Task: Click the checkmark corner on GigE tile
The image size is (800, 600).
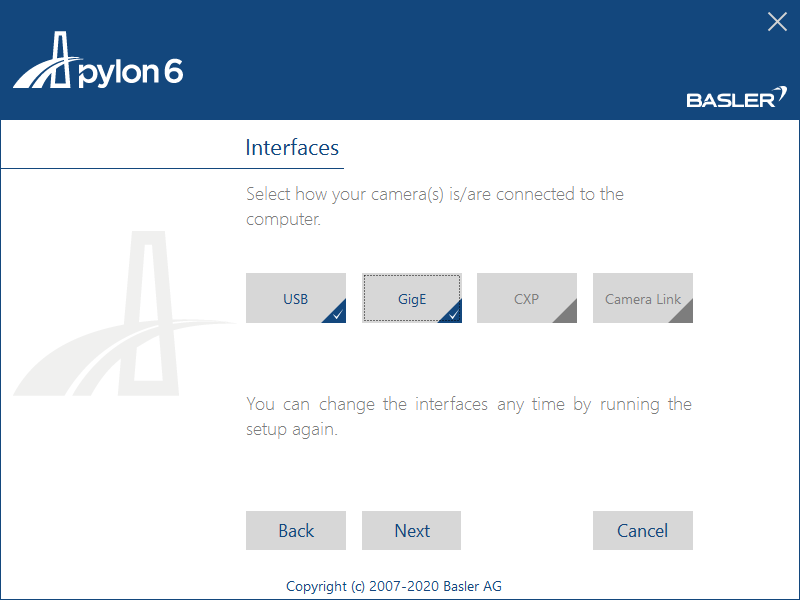Action: pyautogui.click(x=453, y=315)
